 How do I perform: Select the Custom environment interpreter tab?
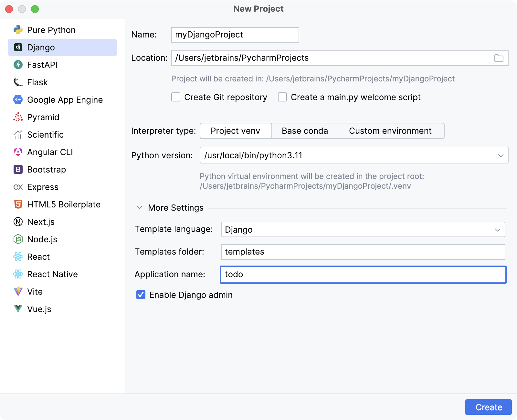click(x=390, y=131)
